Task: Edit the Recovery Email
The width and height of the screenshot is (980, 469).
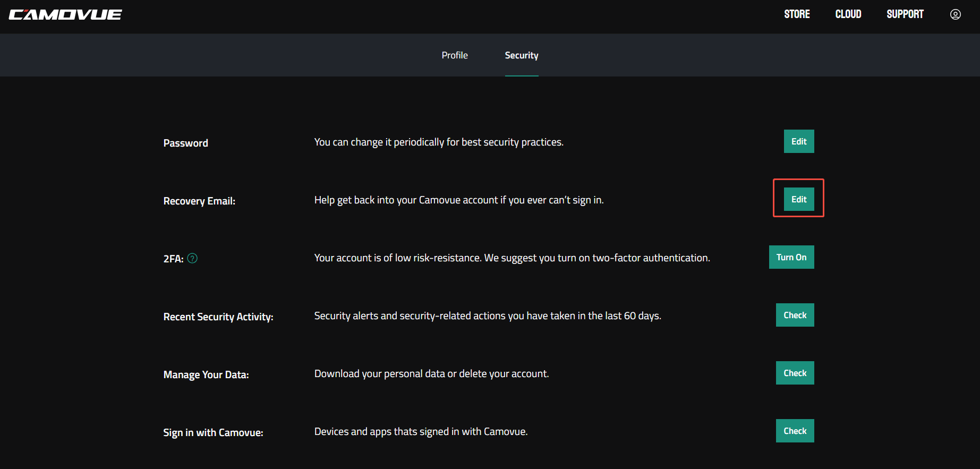Action: pyautogui.click(x=799, y=199)
